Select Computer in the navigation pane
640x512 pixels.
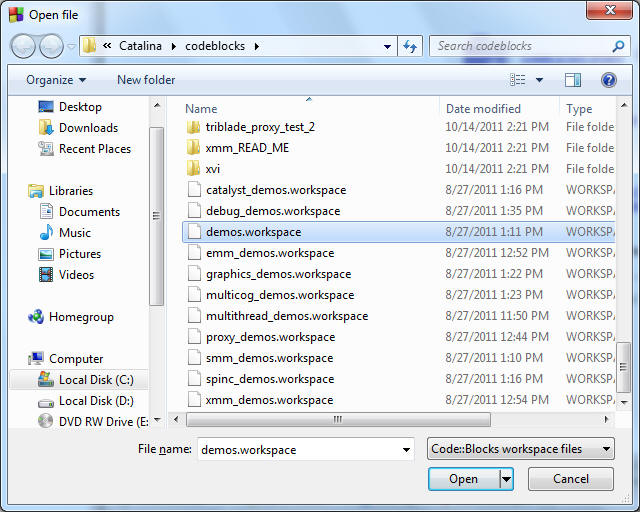point(76,359)
